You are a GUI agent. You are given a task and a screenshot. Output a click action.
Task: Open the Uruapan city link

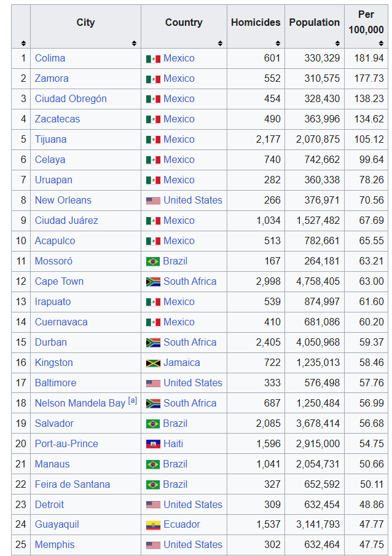pos(53,180)
